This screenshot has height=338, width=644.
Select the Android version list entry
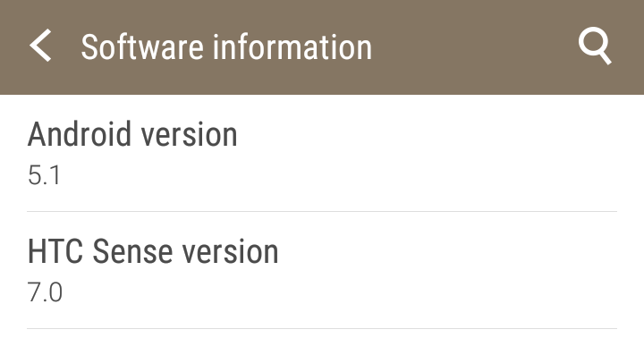tap(322, 153)
